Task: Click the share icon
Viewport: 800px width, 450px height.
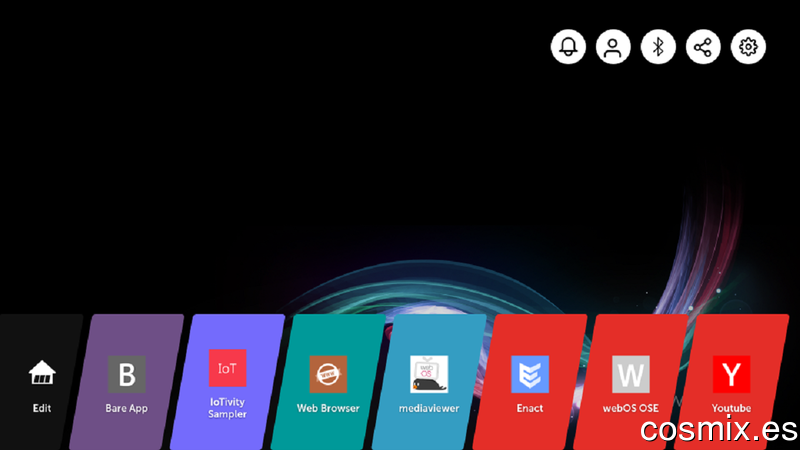Action: click(x=703, y=47)
